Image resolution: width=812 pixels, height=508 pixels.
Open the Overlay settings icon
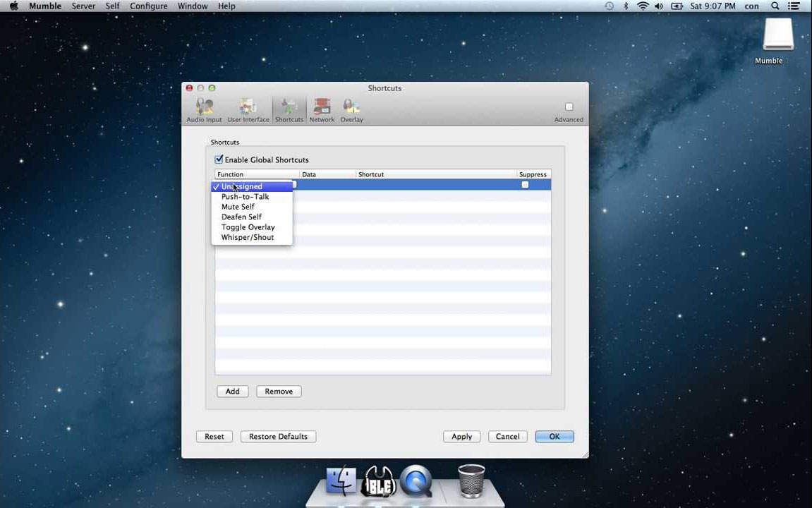[x=351, y=110]
